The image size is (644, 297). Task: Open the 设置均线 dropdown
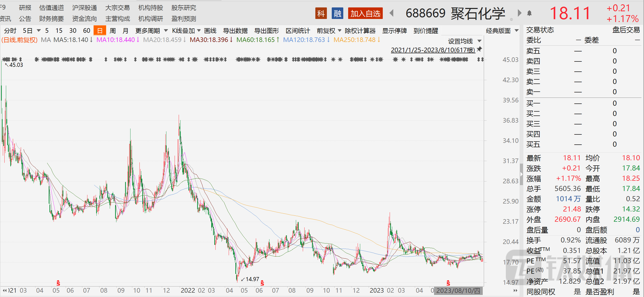(x=464, y=41)
